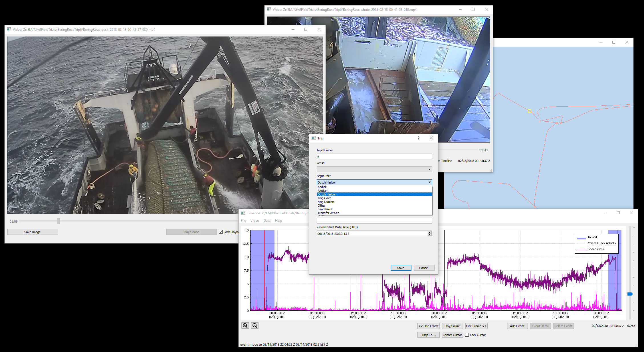Minimize the chute video window
The image size is (644, 352).
click(x=460, y=9)
